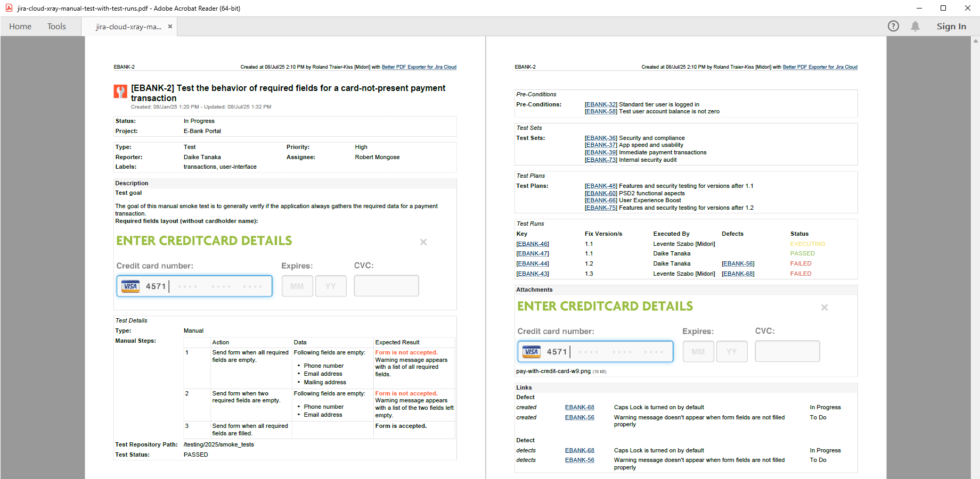Viewport: 980px width, 479px height.
Task: Follow the EBANK-32 pre-condition link
Action: (x=601, y=104)
